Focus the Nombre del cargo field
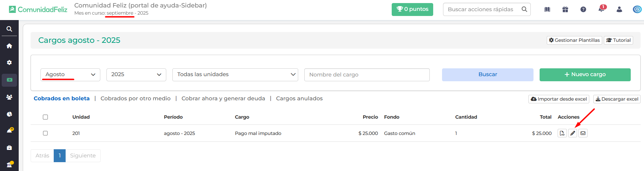 [367, 75]
